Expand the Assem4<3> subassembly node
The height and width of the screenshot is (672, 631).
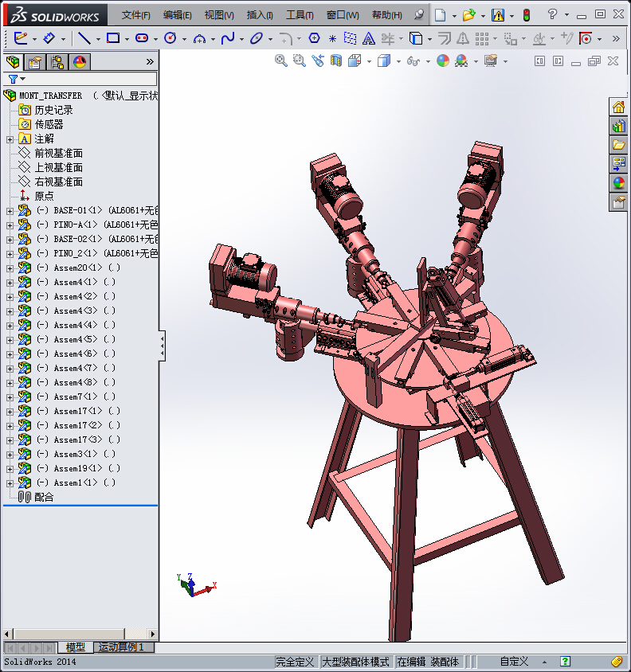(x=10, y=311)
